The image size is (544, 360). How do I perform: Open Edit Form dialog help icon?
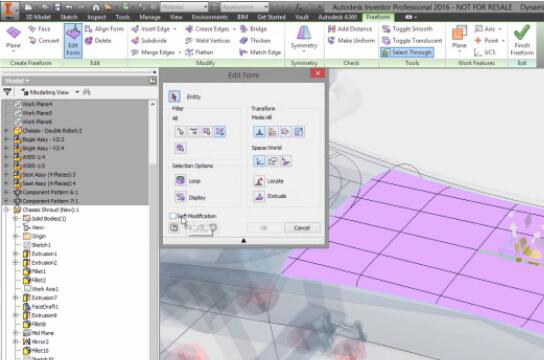(174, 228)
